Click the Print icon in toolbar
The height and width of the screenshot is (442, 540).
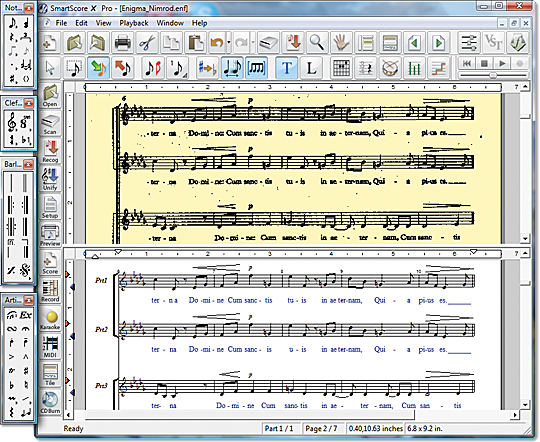(x=122, y=43)
